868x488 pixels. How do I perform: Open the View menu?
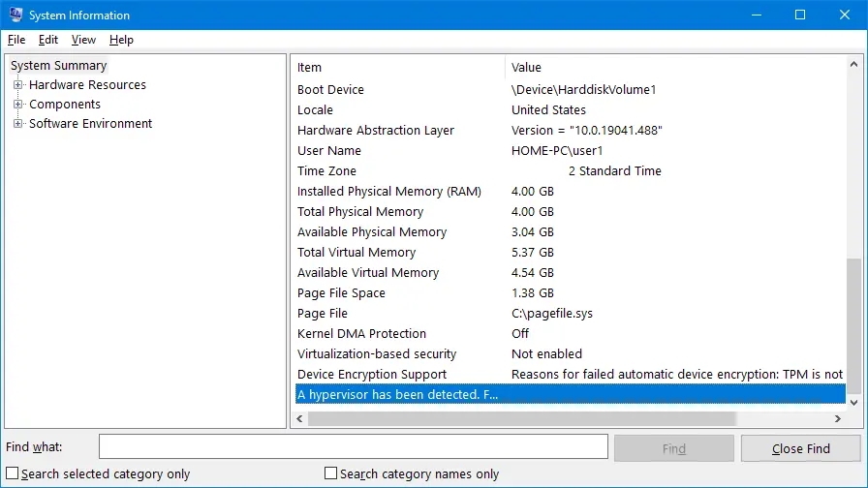pyautogui.click(x=83, y=40)
